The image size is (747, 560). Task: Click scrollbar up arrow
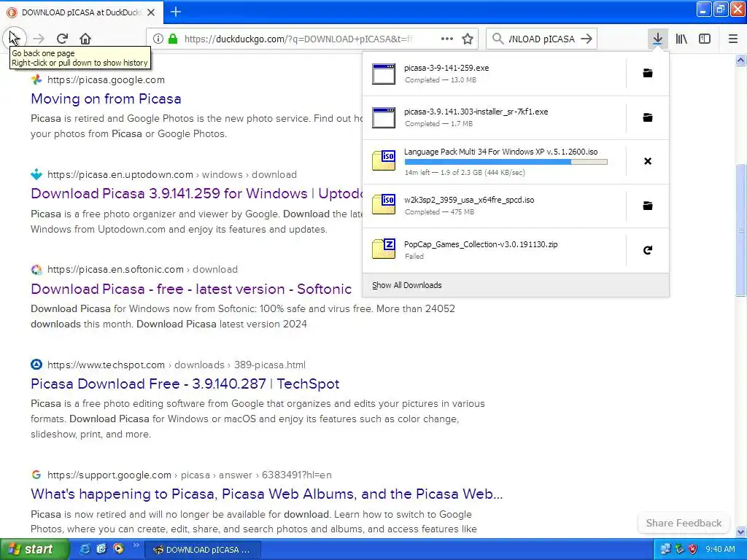point(741,60)
